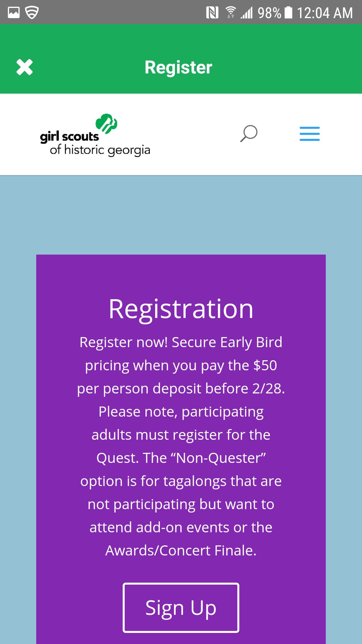Viewport: 362px width, 644px height.
Task: Tap the Wi-Fi shield notification icon
Action: (32, 13)
